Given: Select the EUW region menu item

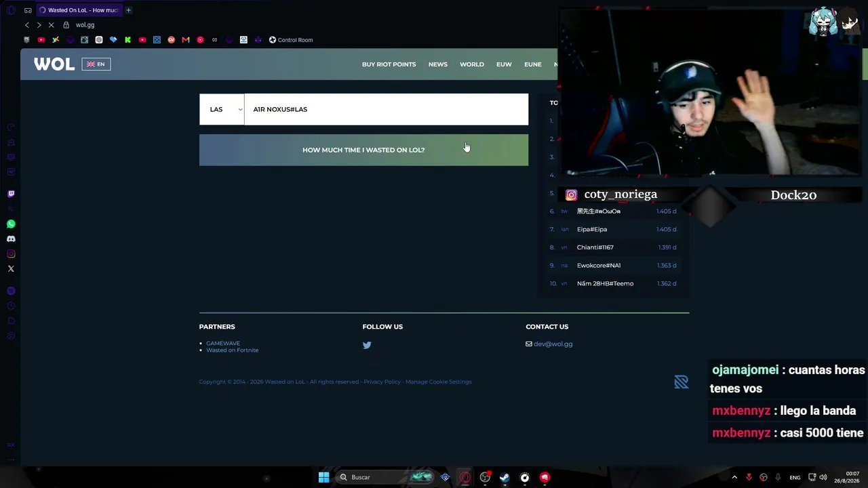Looking at the screenshot, I should (504, 64).
